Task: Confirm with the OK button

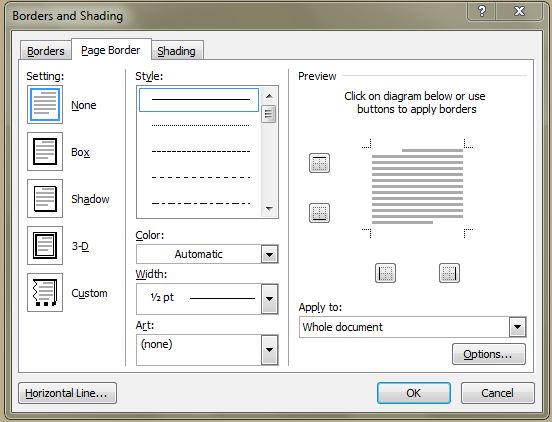Action: click(x=414, y=393)
